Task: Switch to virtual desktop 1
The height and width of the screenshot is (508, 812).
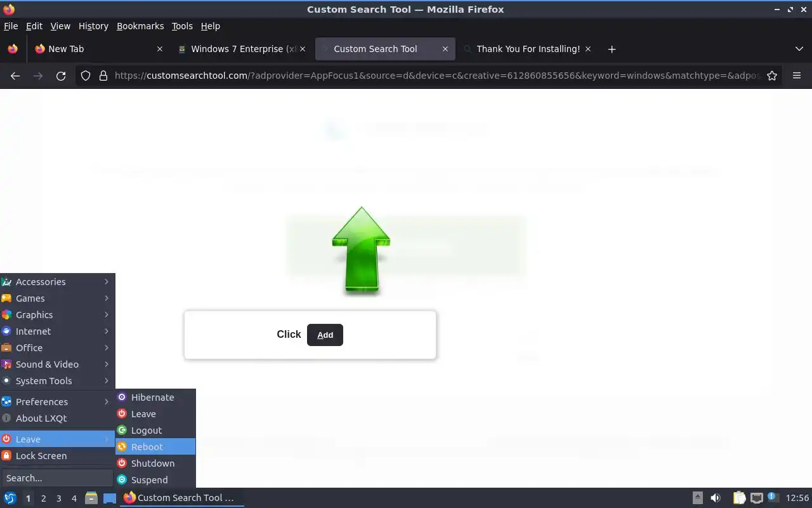Action: tap(28, 498)
